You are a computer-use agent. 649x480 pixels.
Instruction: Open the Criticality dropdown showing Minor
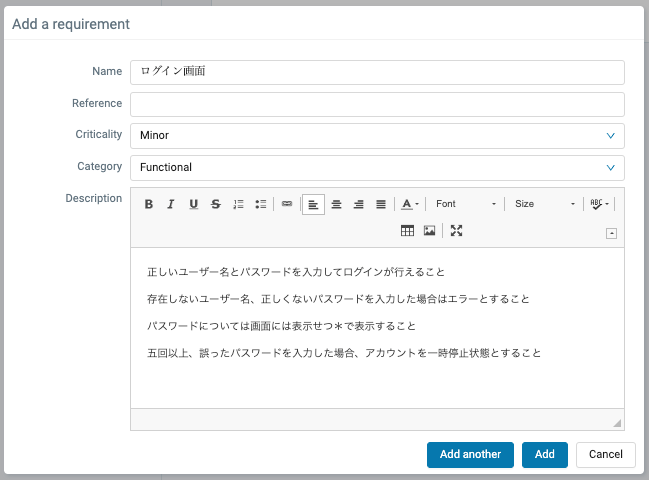pos(377,136)
